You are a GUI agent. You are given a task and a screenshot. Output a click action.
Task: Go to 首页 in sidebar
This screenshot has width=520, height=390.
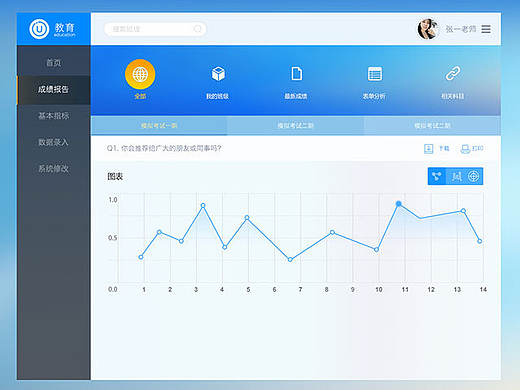tap(53, 62)
